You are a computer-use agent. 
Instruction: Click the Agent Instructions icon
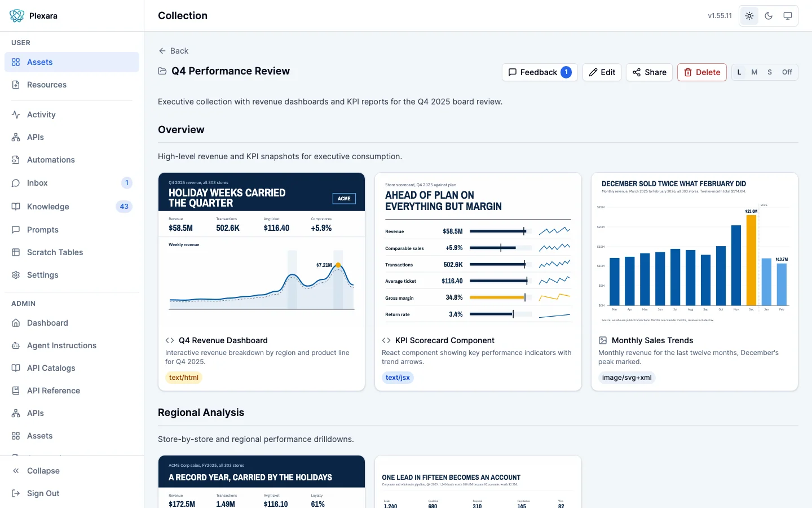[16, 345]
